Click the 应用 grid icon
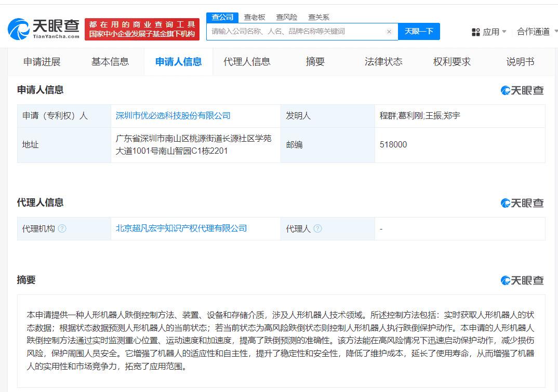The width and height of the screenshot is (558, 392). click(x=476, y=32)
